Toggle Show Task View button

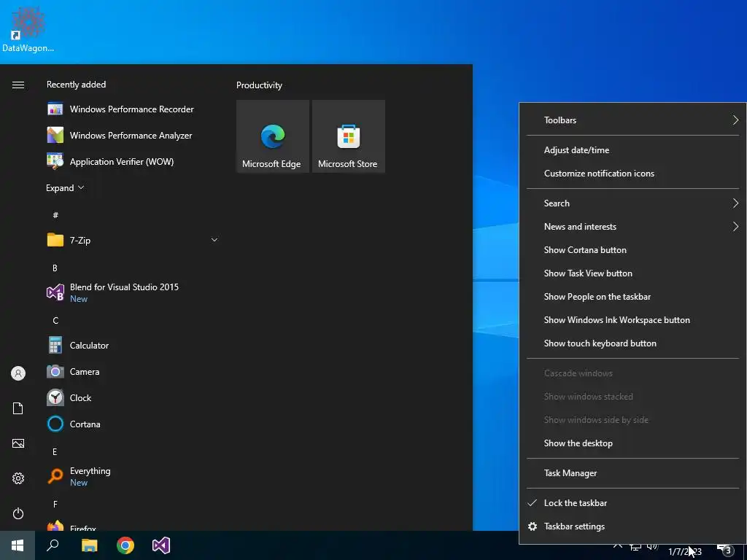632,273
